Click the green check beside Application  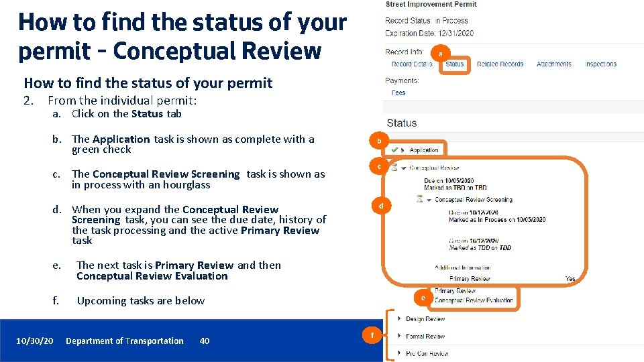(x=394, y=149)
